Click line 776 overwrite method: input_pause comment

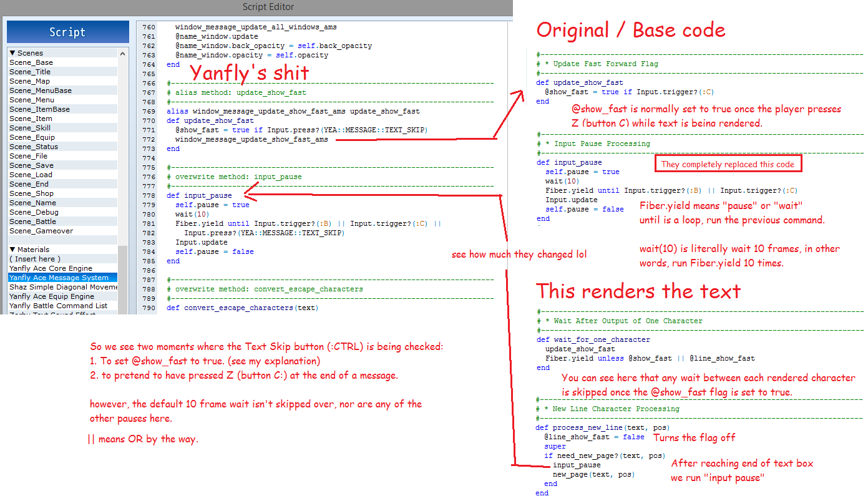234,177
